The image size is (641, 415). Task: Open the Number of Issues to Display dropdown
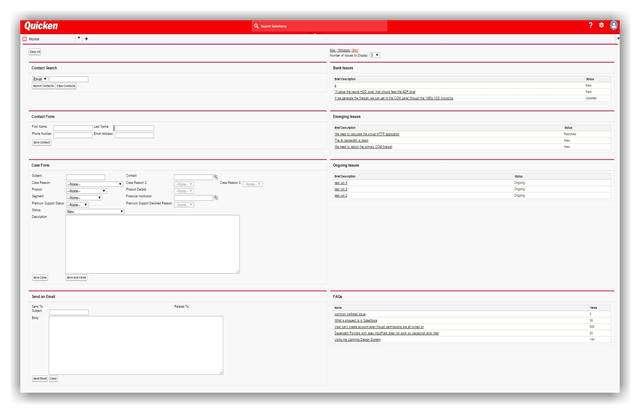point(375,55)
